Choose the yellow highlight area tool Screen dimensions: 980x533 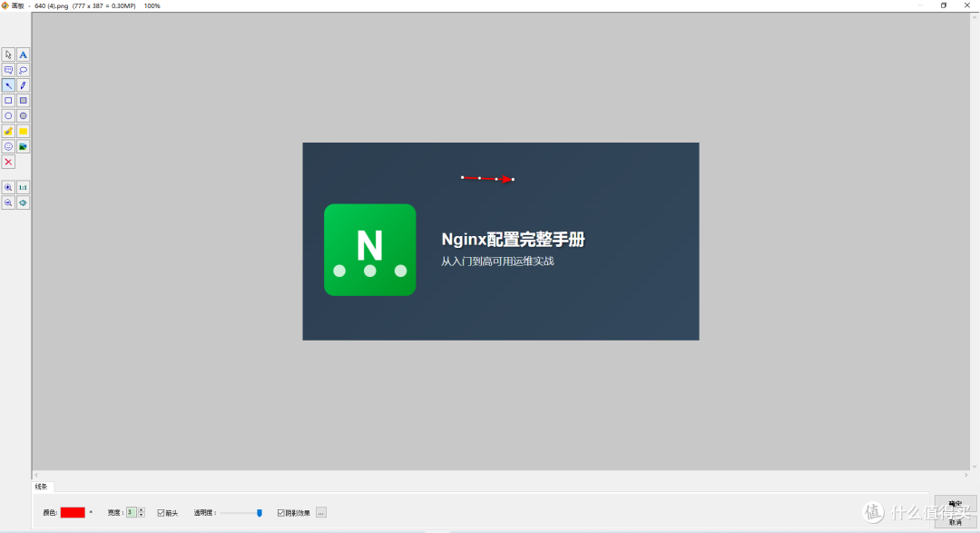pyautogui.click(x=23, y=132)
